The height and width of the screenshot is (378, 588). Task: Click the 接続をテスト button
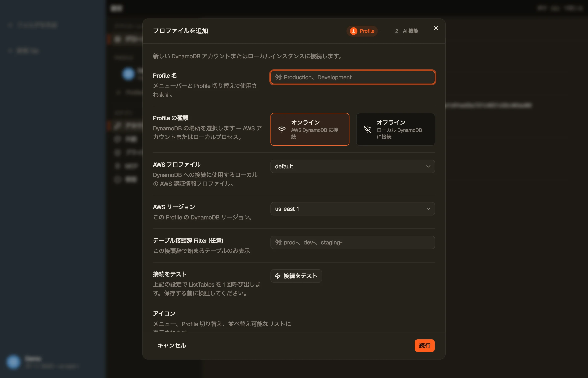(296, 276)
